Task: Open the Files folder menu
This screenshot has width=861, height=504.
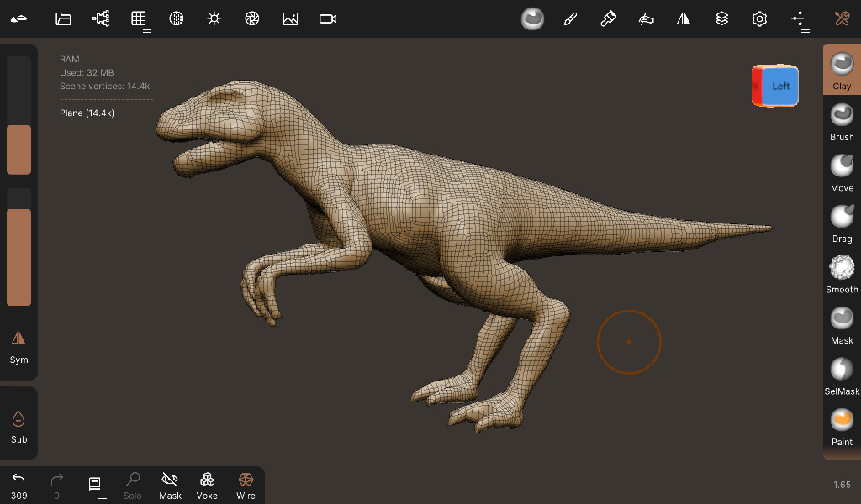Action: [x=63, y=18]
